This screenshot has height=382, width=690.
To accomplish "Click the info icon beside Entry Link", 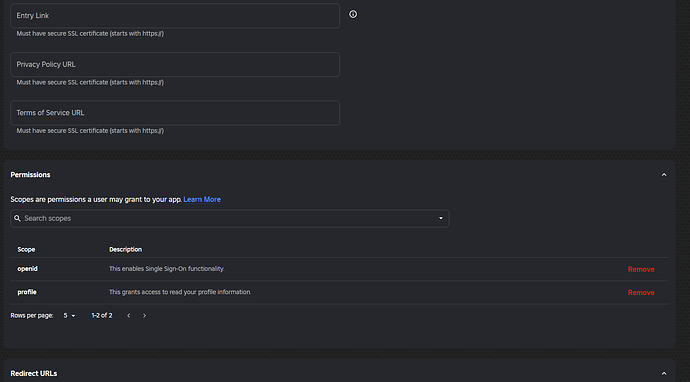I will [x=353, y=14].
